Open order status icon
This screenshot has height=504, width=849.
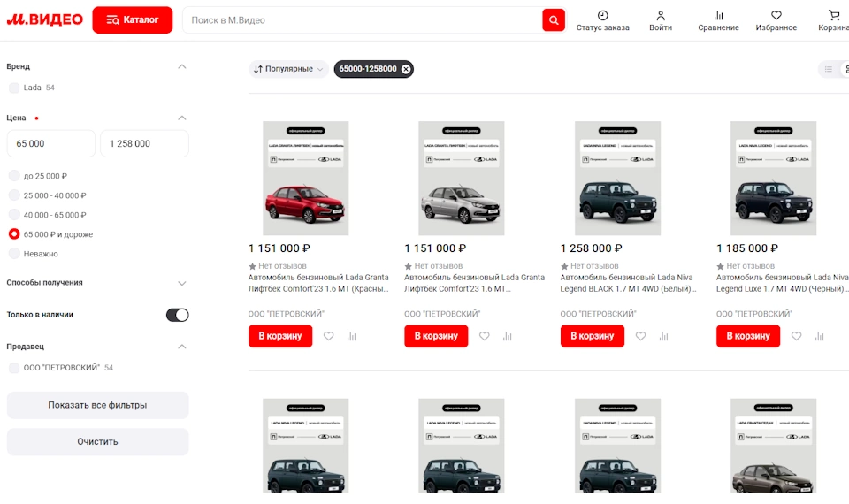coord(602,16)
